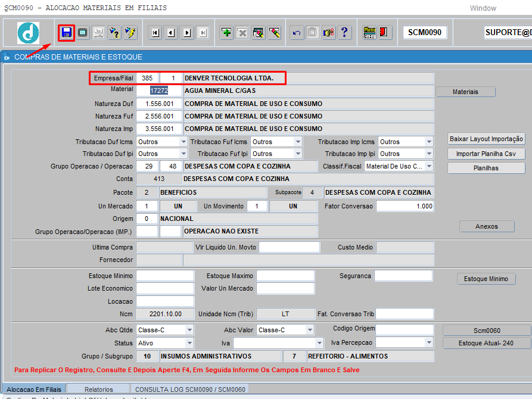Click the Natureza Duf field
Viewport: 532px width, 399px height.
[159, 104]
